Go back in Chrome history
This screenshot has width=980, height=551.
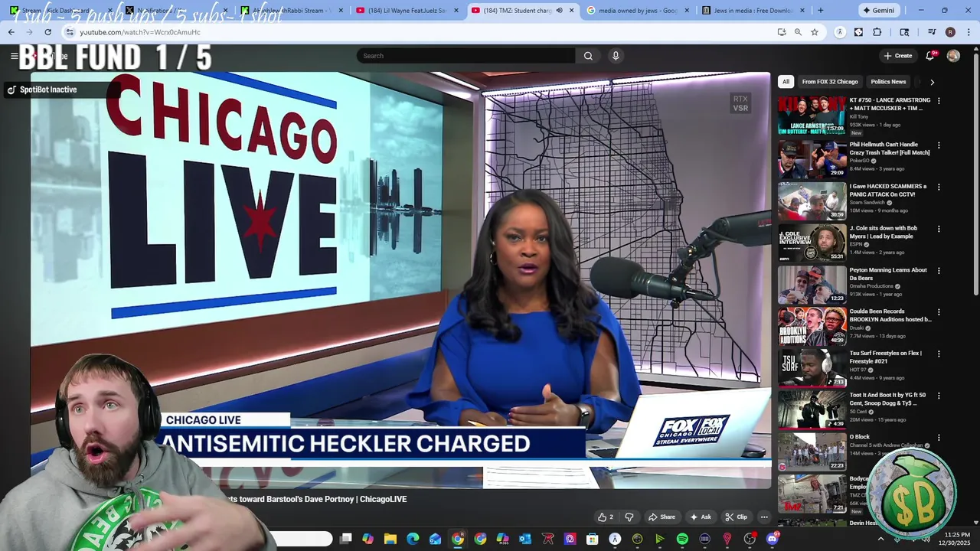coord(11,32)
